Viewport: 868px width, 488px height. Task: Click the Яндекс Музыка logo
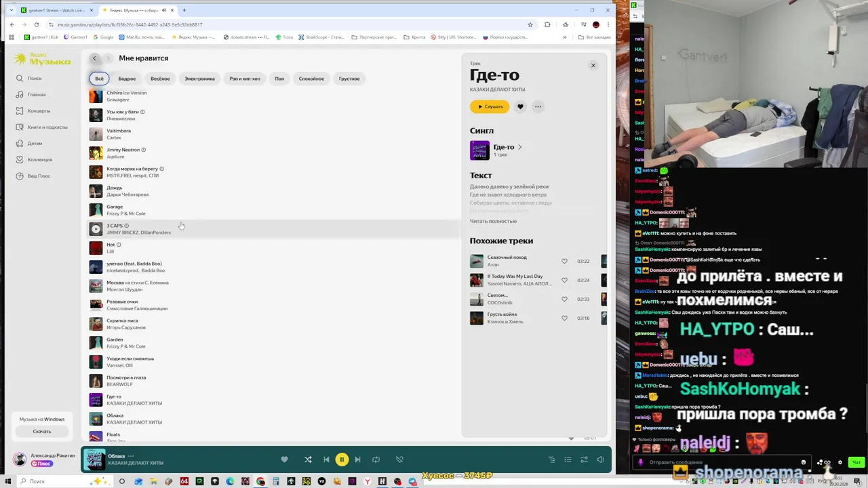pyautogui.click(x=42, y=60)
